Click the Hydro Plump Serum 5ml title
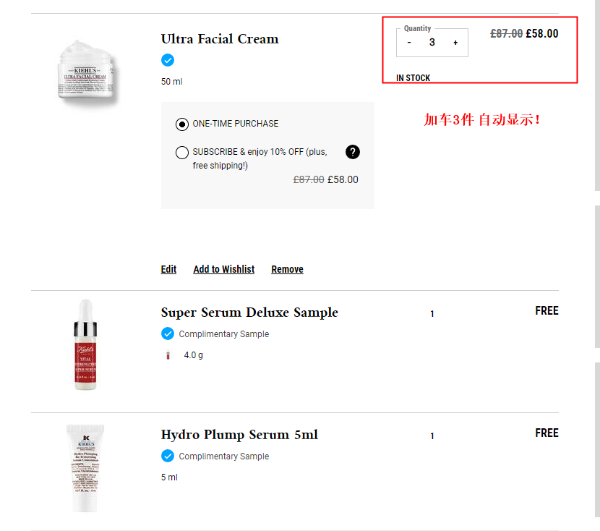 tap(239, 435)
